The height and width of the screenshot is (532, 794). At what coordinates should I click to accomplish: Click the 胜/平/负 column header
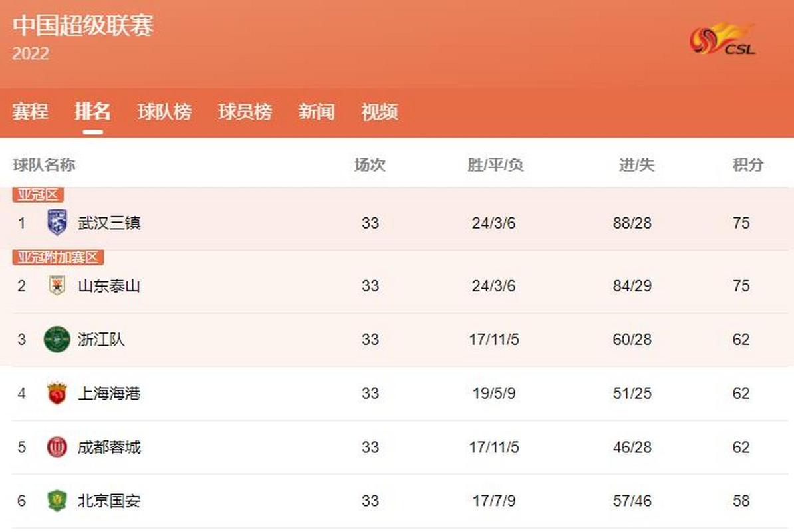pos(495,164)
